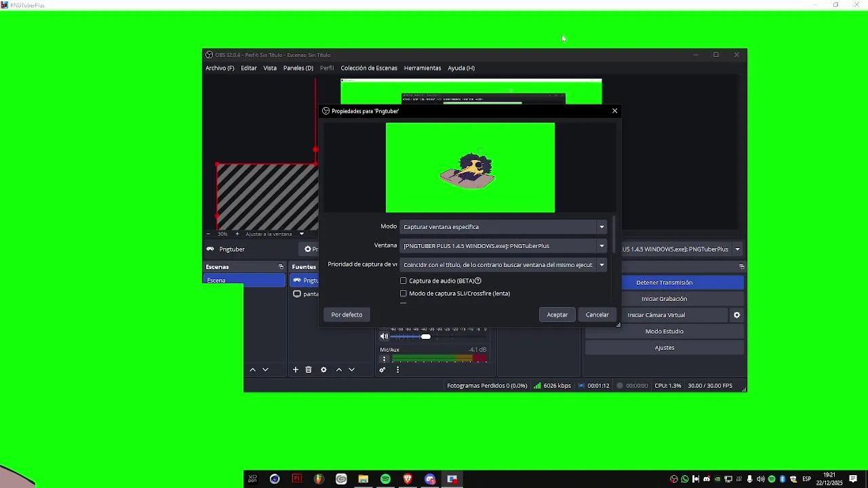
Task: Select Pngtuber source in Fuentes list
Action: click(305, 280)
